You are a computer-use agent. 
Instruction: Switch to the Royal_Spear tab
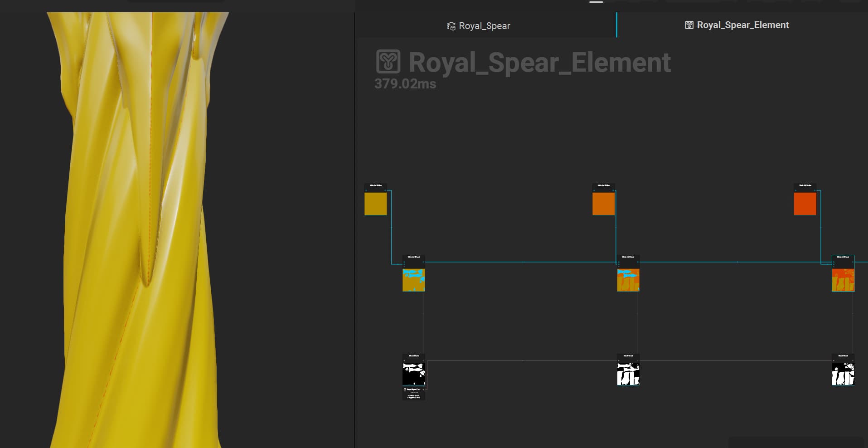pyautogui.click(x=484, y=26)
